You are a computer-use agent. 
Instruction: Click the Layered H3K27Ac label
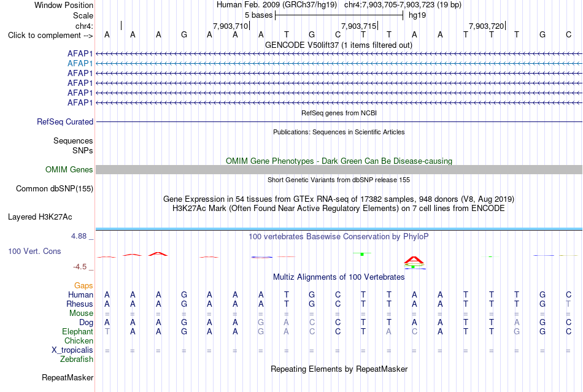pos(40,217)
